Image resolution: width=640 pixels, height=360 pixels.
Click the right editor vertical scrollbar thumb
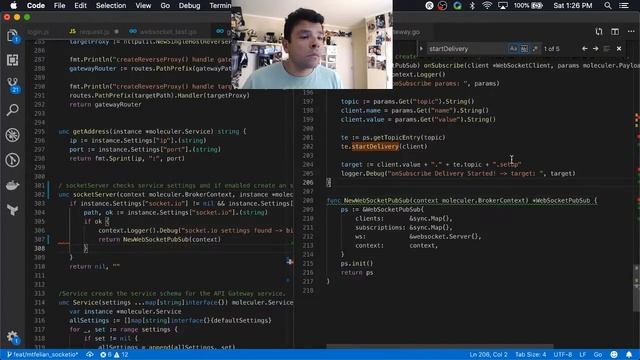click(x=636, y=288)
